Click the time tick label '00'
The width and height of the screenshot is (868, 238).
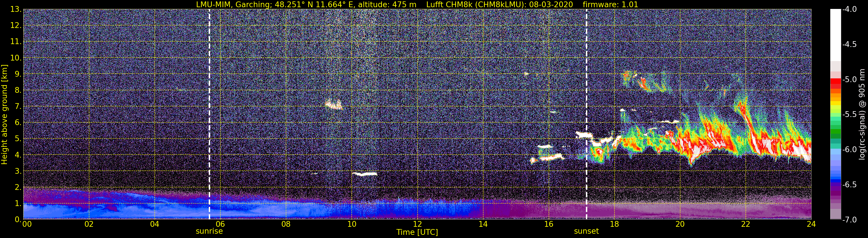pos(27,224)
